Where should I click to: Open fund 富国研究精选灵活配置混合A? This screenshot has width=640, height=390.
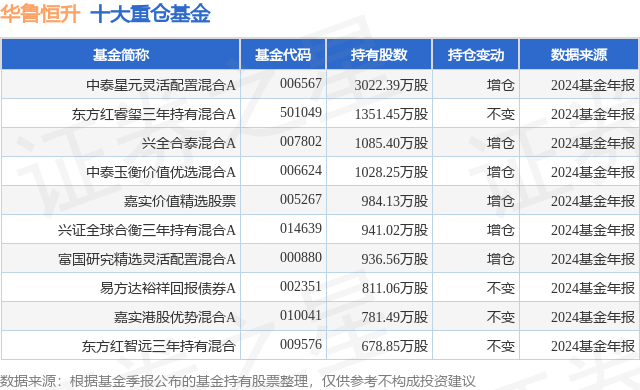147,259
